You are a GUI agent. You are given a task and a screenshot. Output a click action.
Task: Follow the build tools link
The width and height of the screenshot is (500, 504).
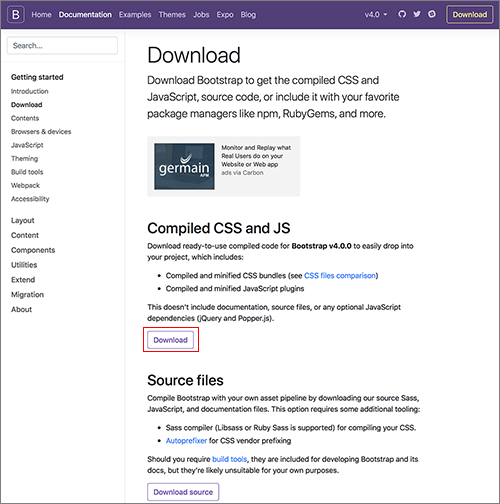[230, 459]
